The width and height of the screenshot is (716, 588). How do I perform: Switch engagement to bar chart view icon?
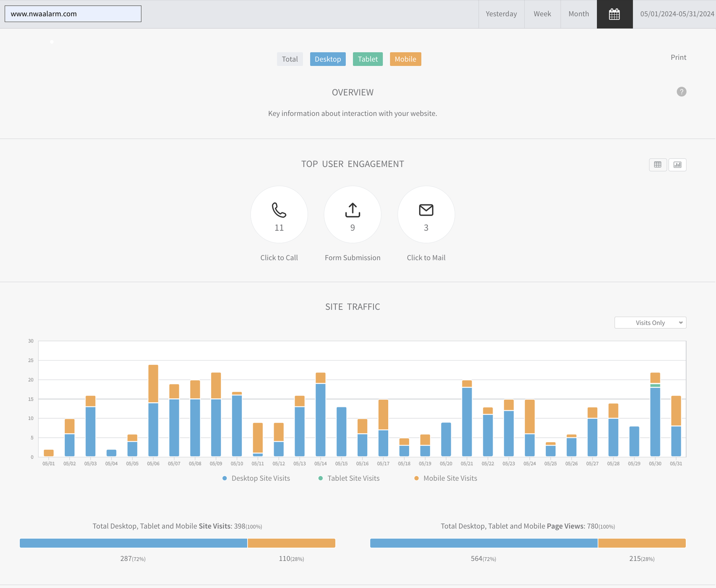(x=677, y=165)
